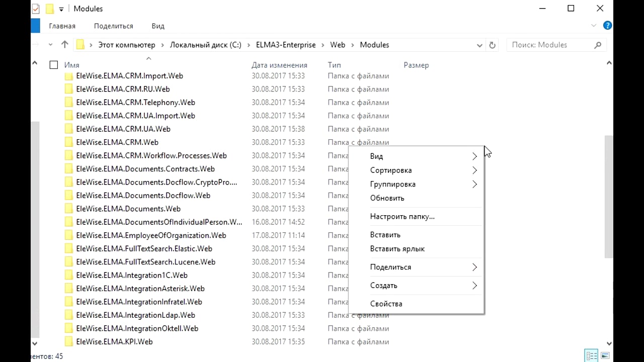644x362 pixels.
Task: Select the IntegrationLdap.Web folder icon
Action: tap(68, 315)
